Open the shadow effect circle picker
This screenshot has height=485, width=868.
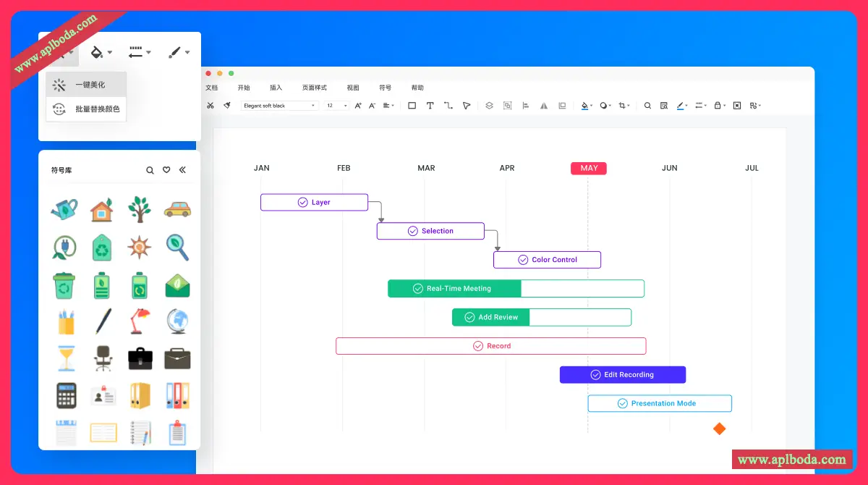[x=605, y=106]
